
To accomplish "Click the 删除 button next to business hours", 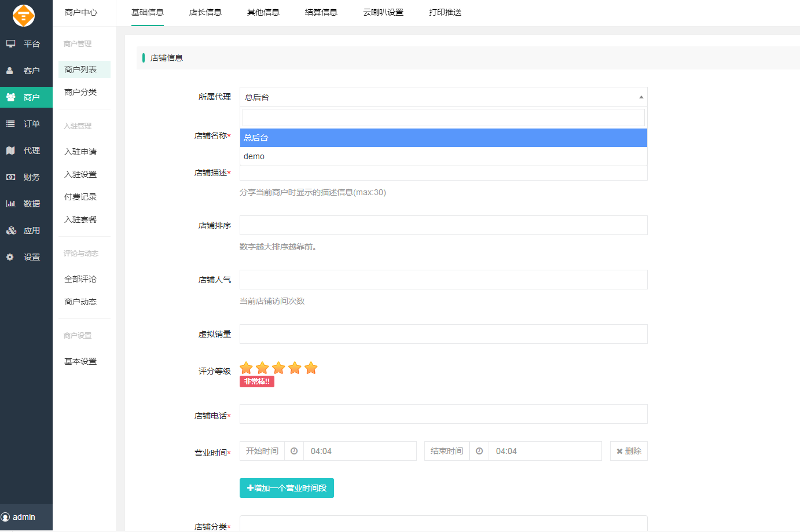I will click(629, 451).
